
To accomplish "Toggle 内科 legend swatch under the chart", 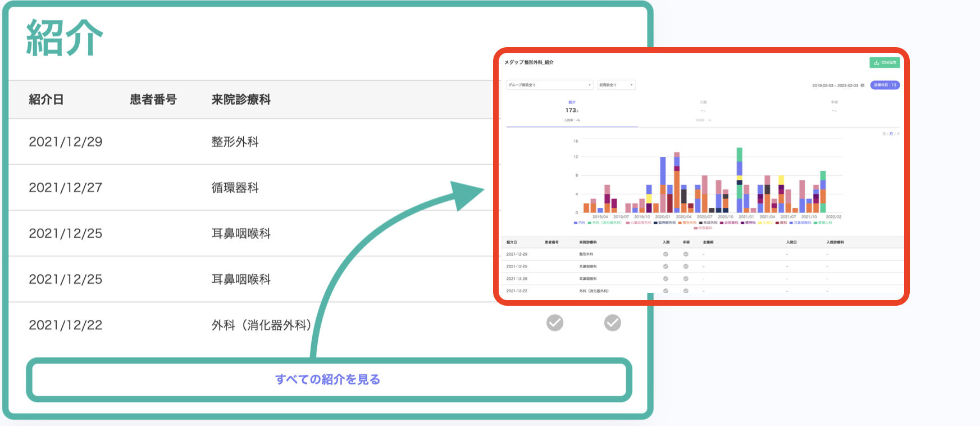I will pos(576,223).
